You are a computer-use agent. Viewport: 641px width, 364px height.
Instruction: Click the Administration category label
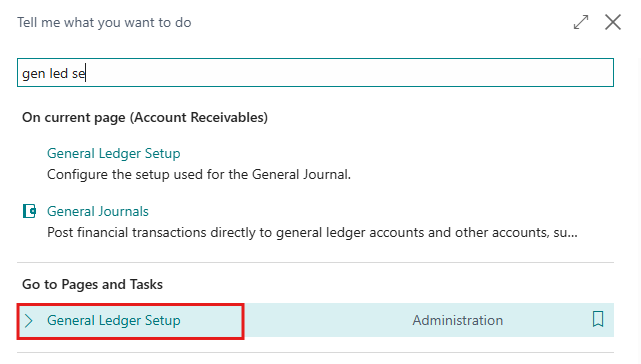457,320
